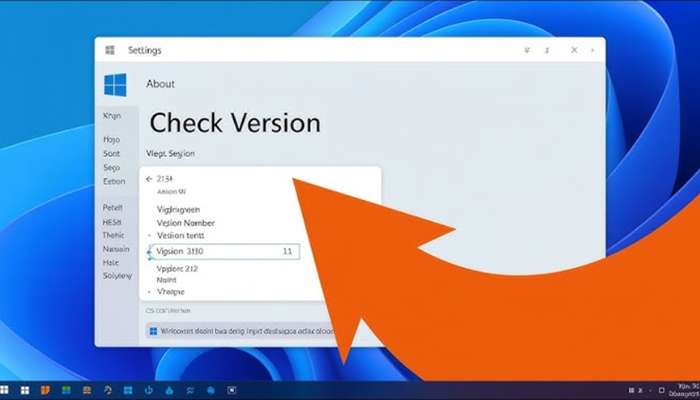Viewport: 700px width, 400px height.
Task: Select 'Hale' in the Settings sidebar
Action: coord(111,263)
